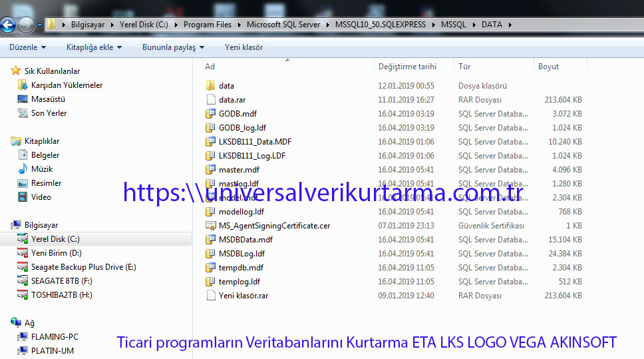
Task: Select LKSDB111_Data.MDF file
Action: (255, 142)
